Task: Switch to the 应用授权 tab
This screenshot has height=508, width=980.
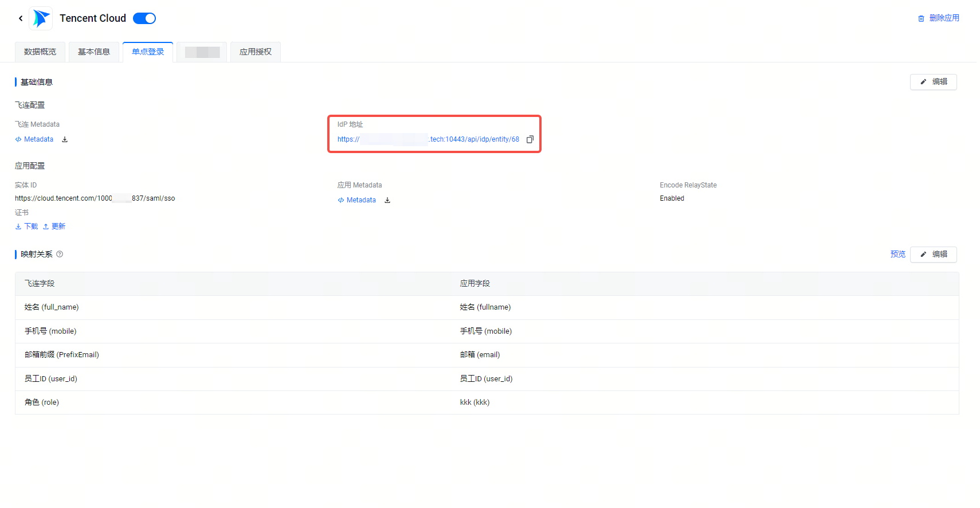Action: pyautogui.click(x=256, y=52)
